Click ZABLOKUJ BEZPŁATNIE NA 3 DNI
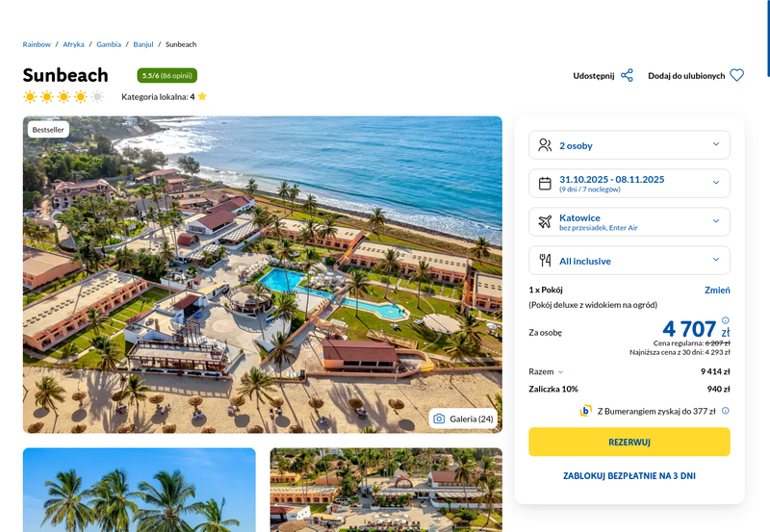 [629, 475]
